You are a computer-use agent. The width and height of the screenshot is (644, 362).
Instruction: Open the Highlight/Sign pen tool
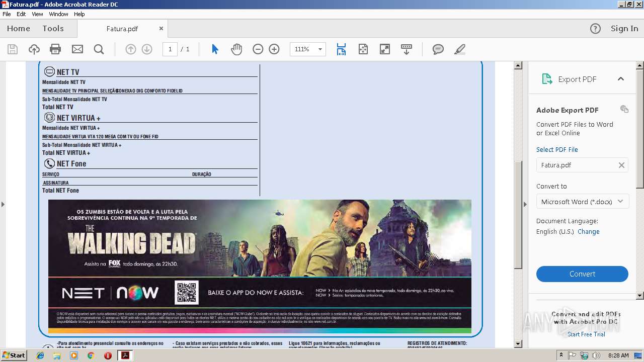[459, 49]
